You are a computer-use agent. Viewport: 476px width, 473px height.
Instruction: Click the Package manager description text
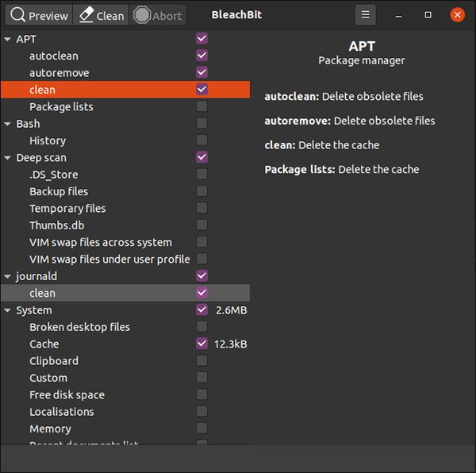tap(361, 61)
